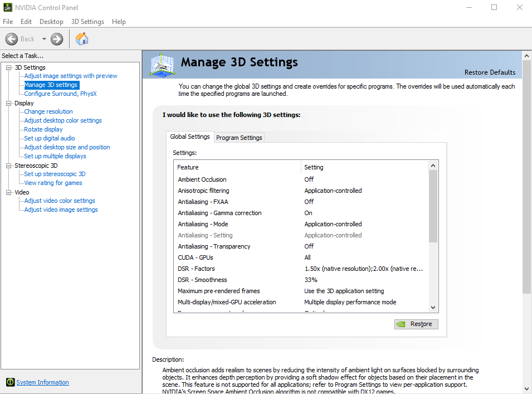Open the 3D Settings menu
This screenshot has width=532, height=394.
coord(87,22)
